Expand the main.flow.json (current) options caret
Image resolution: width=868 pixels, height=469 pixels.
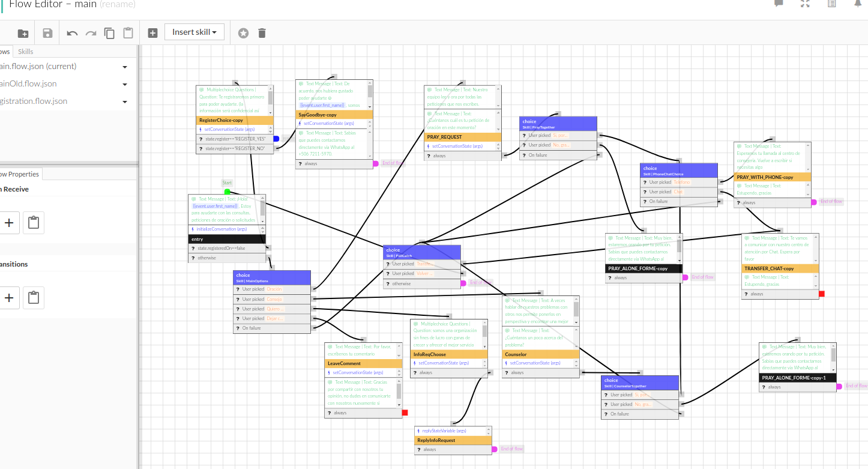[125, 67]
